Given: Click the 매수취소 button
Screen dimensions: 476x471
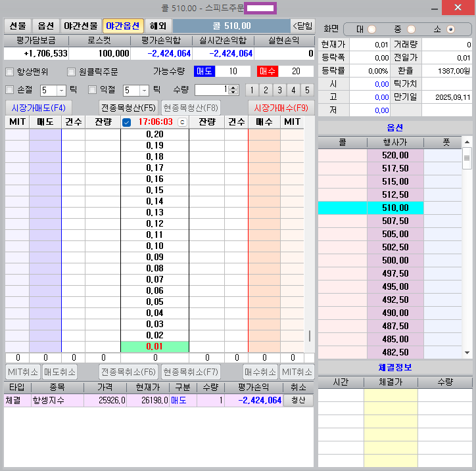Looking at the screenshot, I should point(260,372).
